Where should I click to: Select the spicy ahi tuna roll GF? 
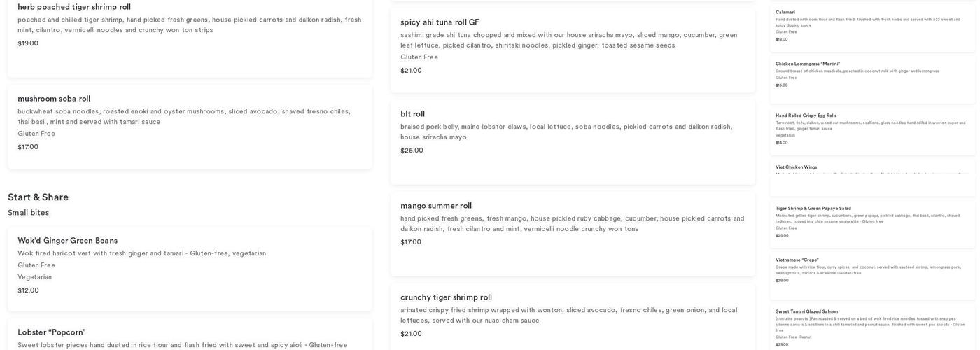pos(440,22)
